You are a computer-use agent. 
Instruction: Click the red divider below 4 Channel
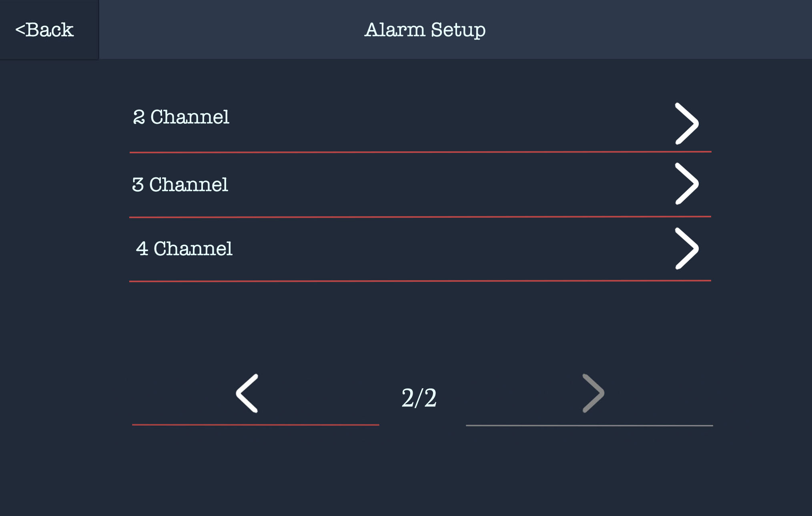(x=420, y=281)
